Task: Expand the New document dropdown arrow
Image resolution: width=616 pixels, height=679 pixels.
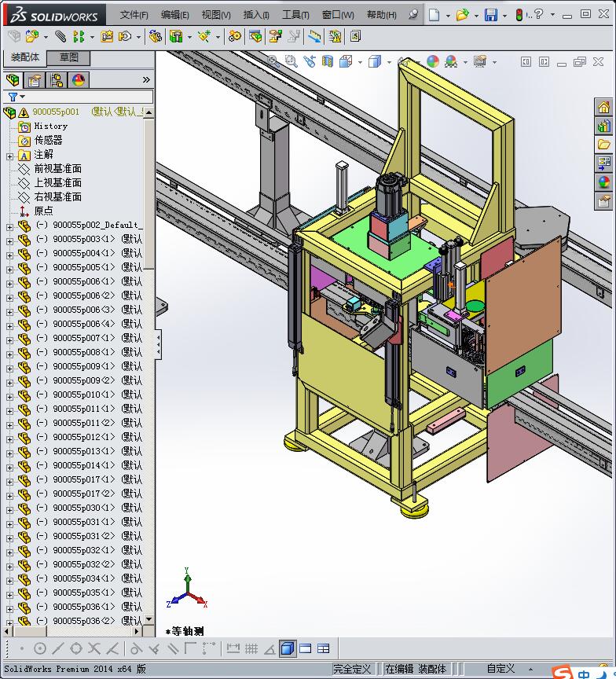Action: click(448, 16)
